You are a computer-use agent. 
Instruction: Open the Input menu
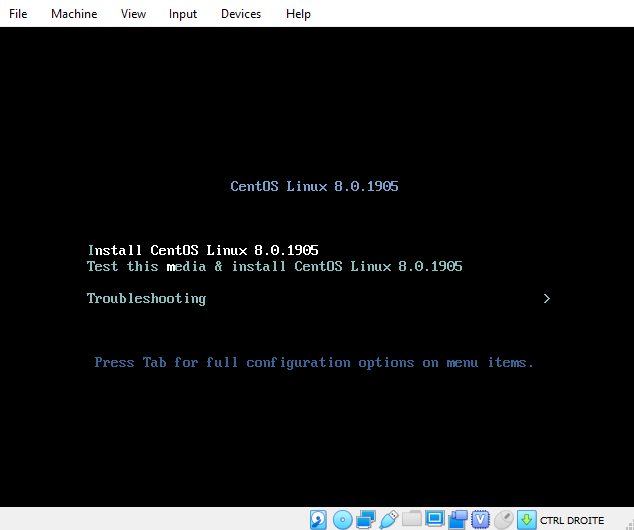tap(183, 14)
